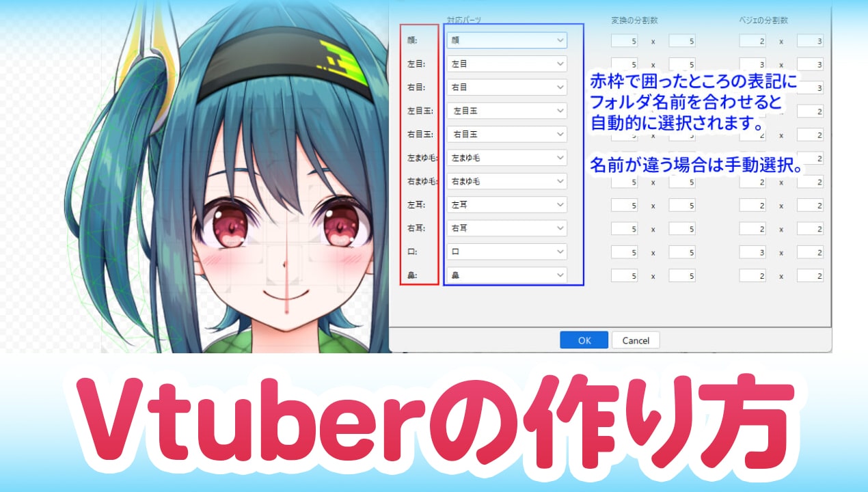Click the Cancel button
The height and width of the screenshot is (492, 868).
(x=636, y=340)
